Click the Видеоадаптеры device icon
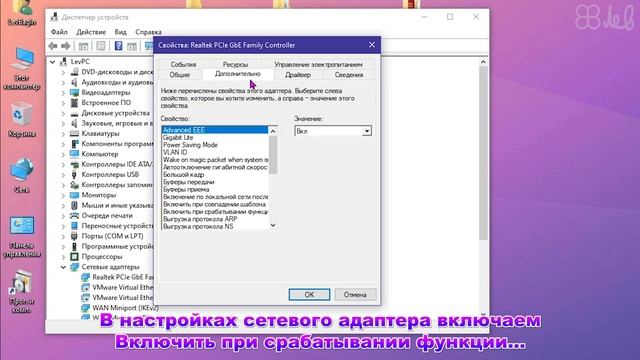Image resolution: width=640 pixels, height=360 pixels. pos(74,93)
